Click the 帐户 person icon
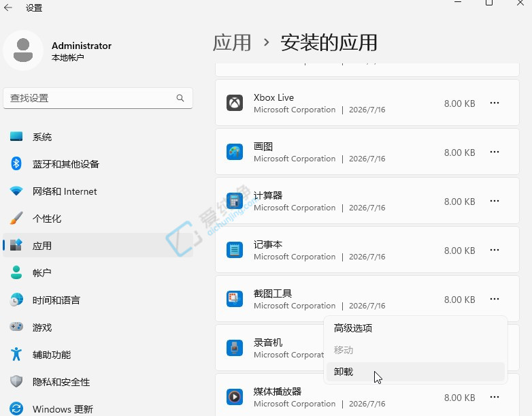Screen dimensions: 532x416 [16, 272]
